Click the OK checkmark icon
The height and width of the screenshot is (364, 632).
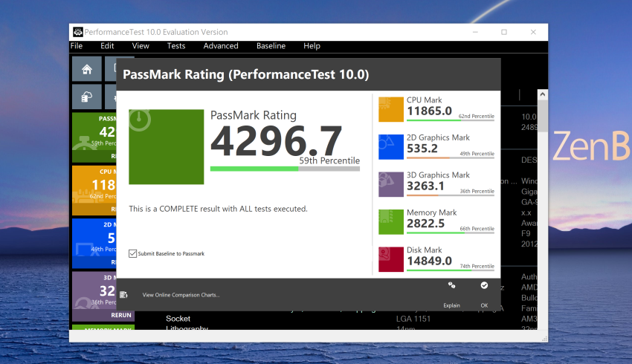click(484, 285)
